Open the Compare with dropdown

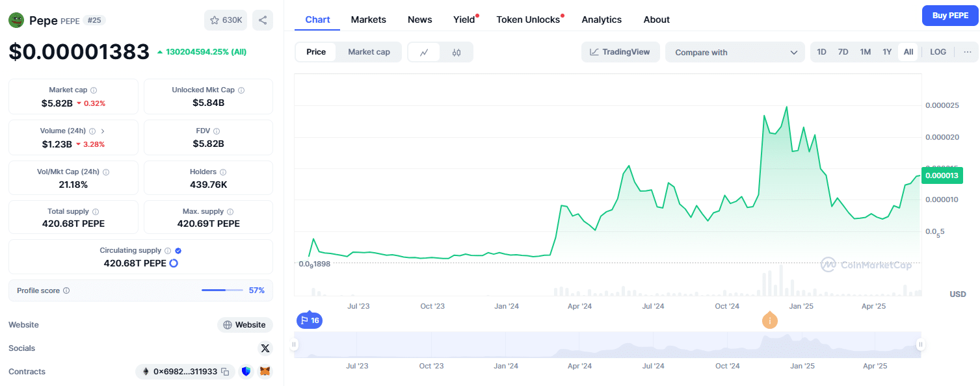[x=735, y=52]
